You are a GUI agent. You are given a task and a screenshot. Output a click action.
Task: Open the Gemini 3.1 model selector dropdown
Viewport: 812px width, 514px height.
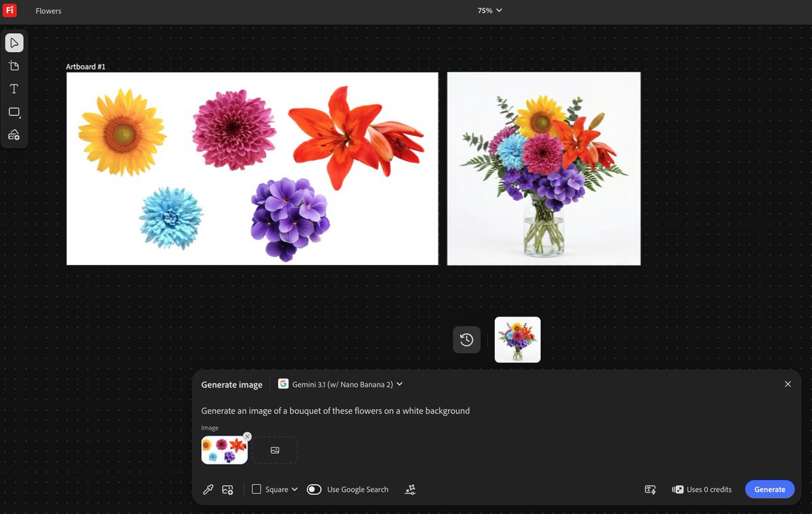pyautogui.click(x=339, y=383)
